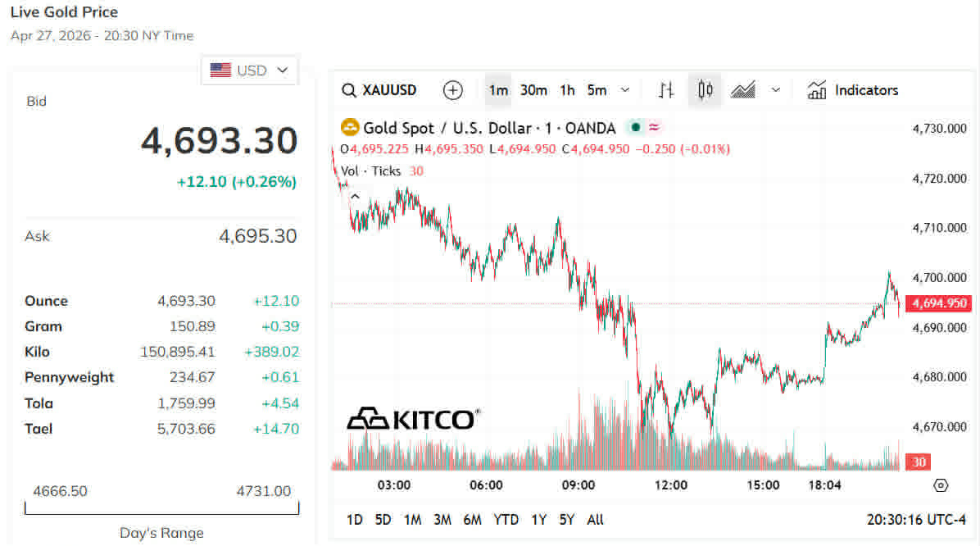This screenshot has width=980, height=546.
Task: Click the 20:30:16 UTC-4 timezone label
Action: (916, 520)
